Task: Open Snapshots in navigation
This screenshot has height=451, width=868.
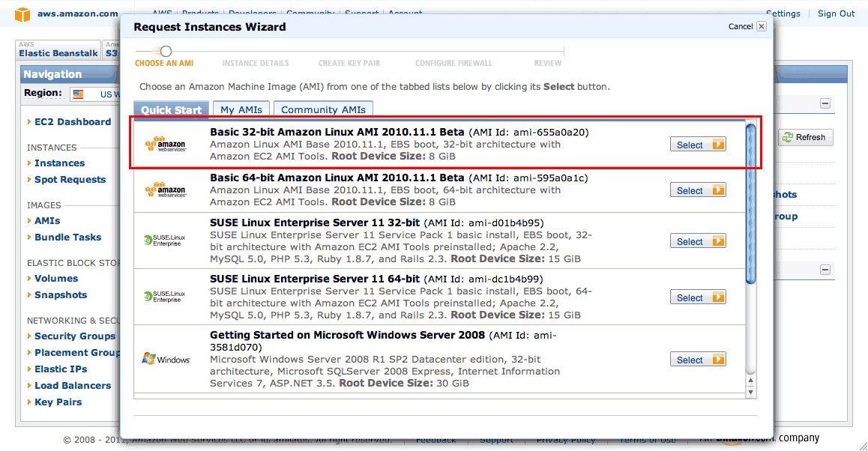Action: tap(60, 295)
